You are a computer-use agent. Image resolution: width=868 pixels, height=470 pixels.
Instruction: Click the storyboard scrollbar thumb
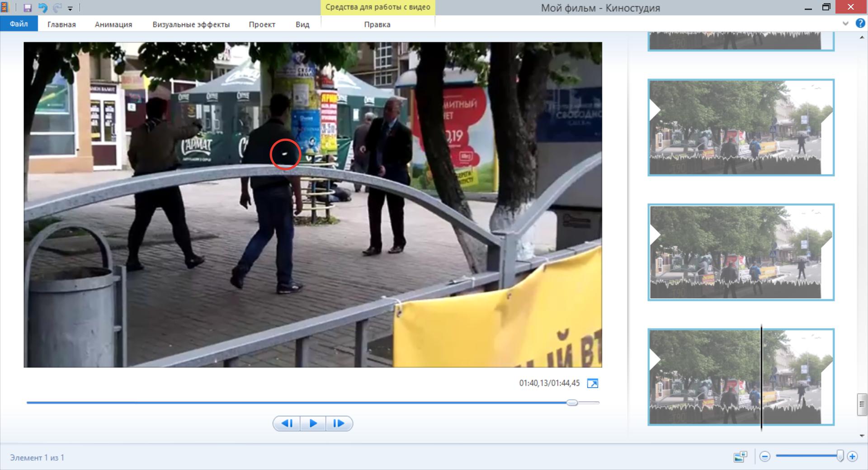[862, 404]
